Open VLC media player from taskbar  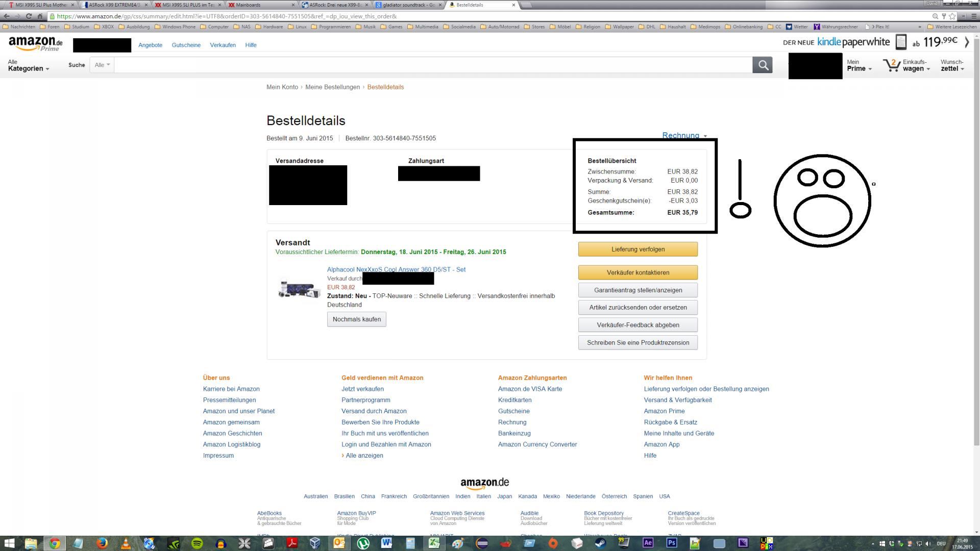pos(126,543)
